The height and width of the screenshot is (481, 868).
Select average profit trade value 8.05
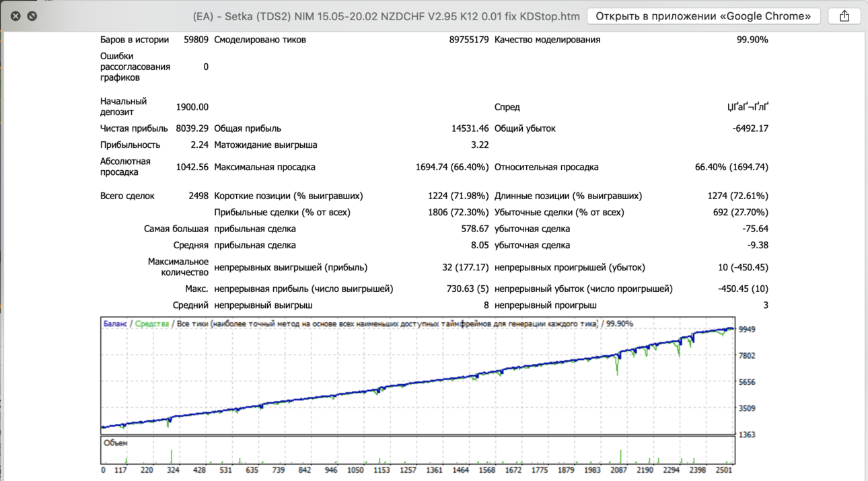[480, 246]
